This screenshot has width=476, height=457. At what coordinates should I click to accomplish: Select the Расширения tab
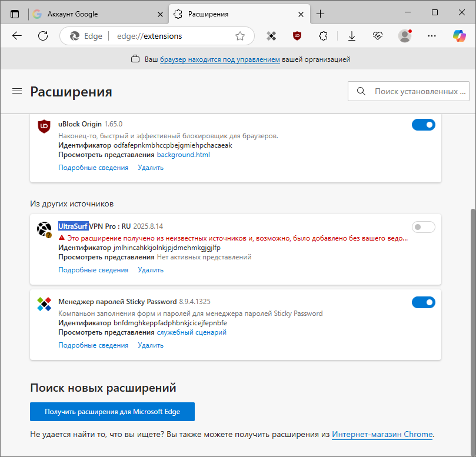pos(239,14)
